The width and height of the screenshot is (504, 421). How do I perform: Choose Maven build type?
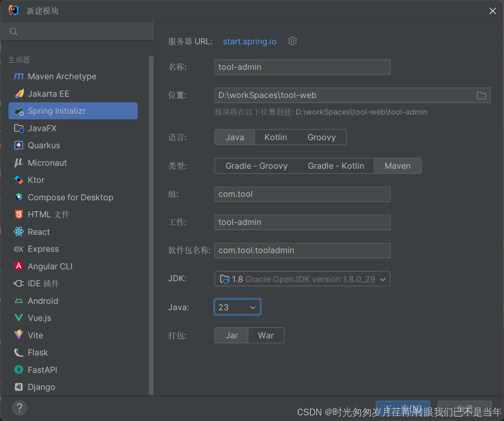tap(397, 166)
